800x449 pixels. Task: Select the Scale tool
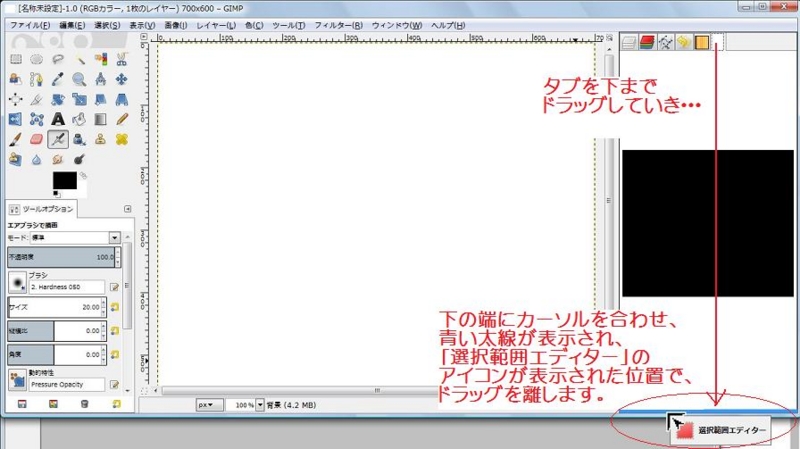click(79, 99)
